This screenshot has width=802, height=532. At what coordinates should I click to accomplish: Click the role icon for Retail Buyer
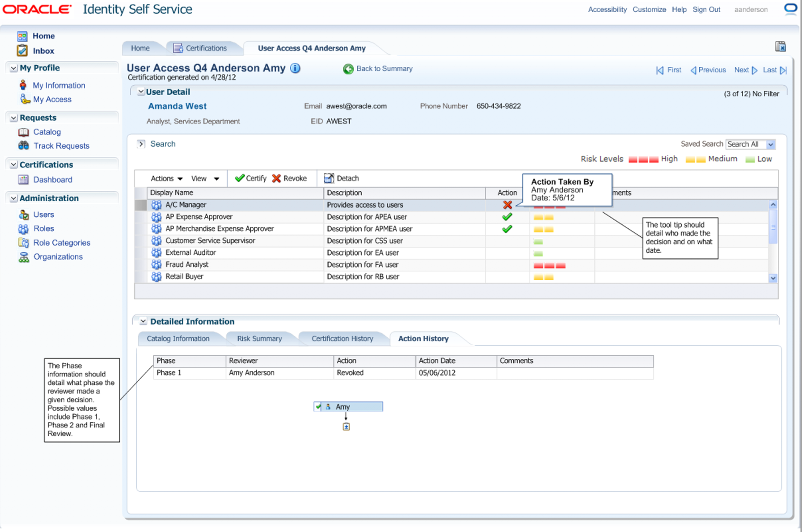tap(156, 277)
